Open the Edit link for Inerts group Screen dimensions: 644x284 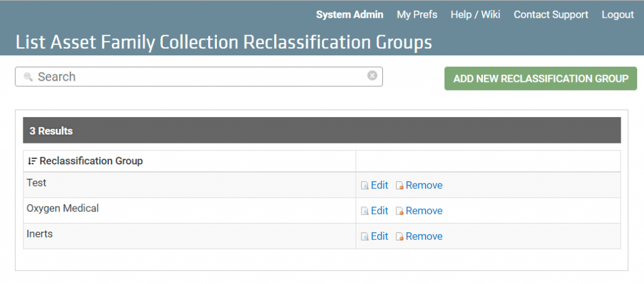[x=379, y=236]
